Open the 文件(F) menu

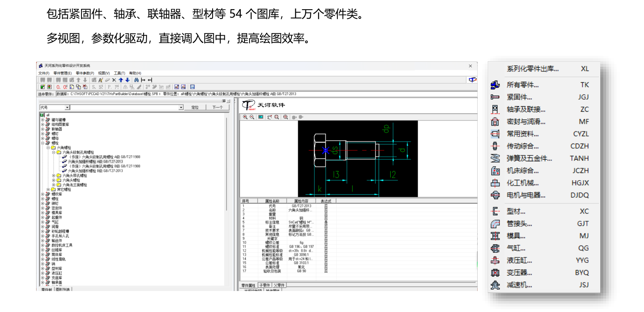44,73
